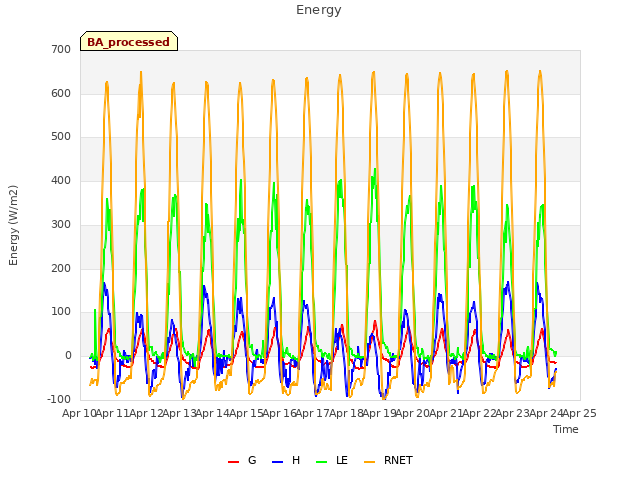Select the 0 y-axis tick label

coord(68,356)
